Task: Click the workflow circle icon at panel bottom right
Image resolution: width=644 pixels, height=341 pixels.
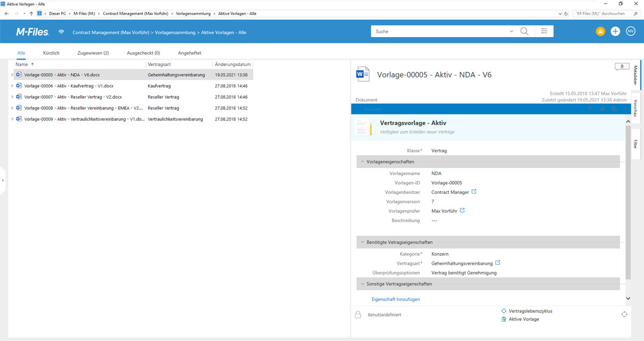Action: (624, 314)
